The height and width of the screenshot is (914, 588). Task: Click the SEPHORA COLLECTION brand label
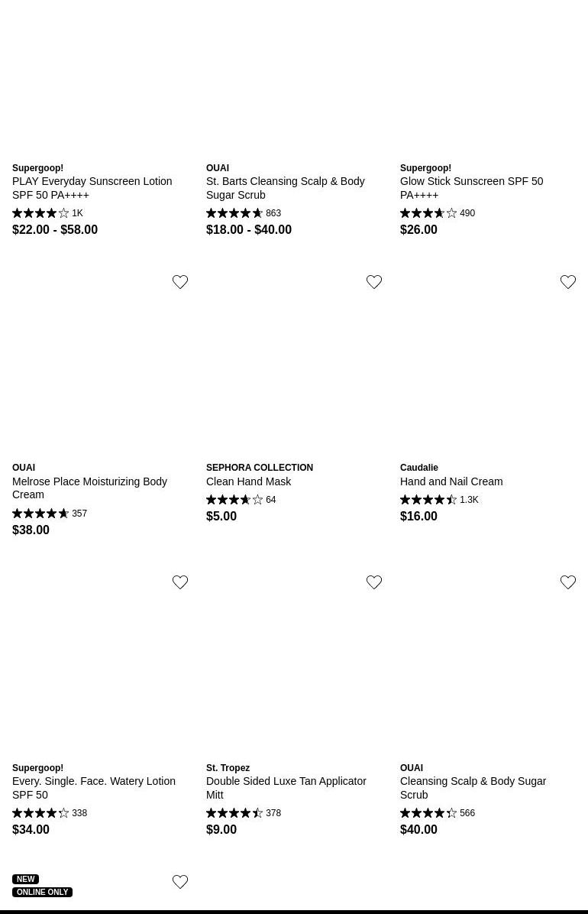259,468
